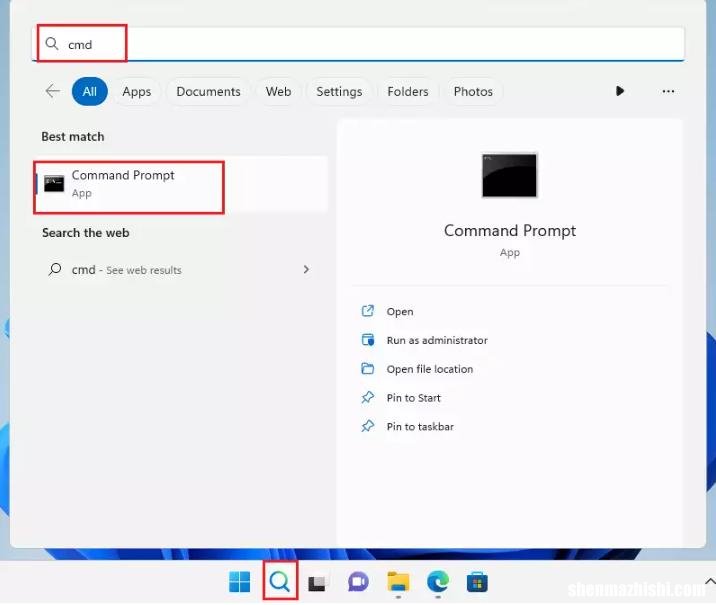Click the Pin to taskbar pin icon
This screenshot has width=716, height=605.
[368, 426]
